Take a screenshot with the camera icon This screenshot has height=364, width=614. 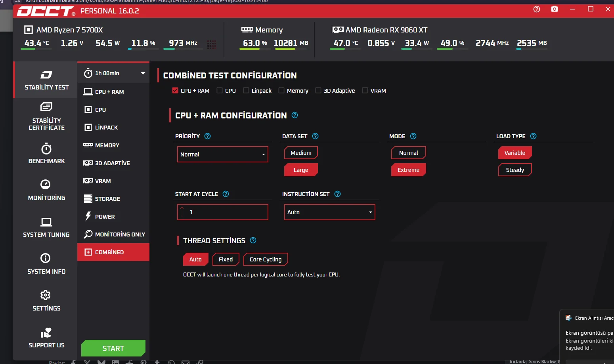pos(555,9)
